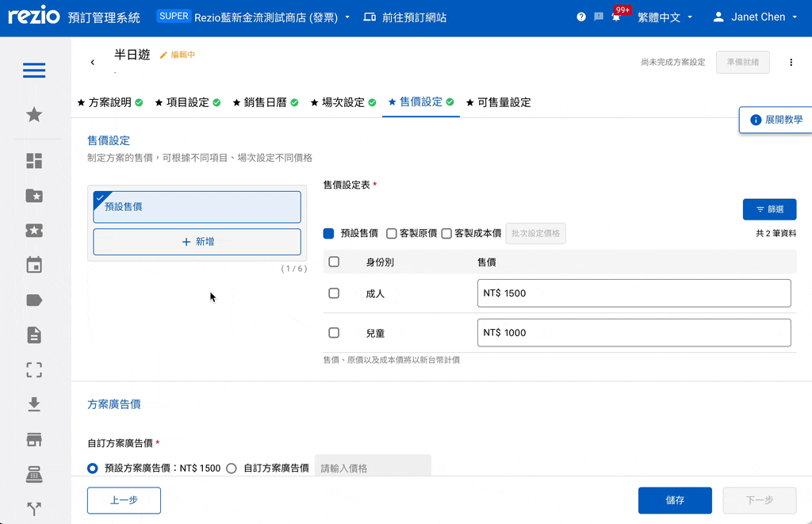This screenshot has height=524, width=812.
Task: Click the 批次設定價格 button
Action: pos(535,234)
